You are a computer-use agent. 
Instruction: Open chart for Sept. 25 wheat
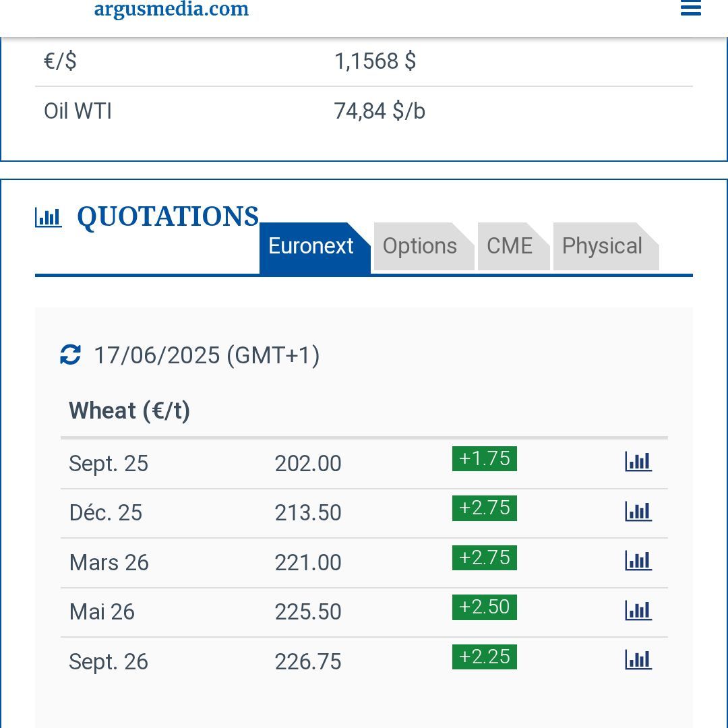click(638, 462)
